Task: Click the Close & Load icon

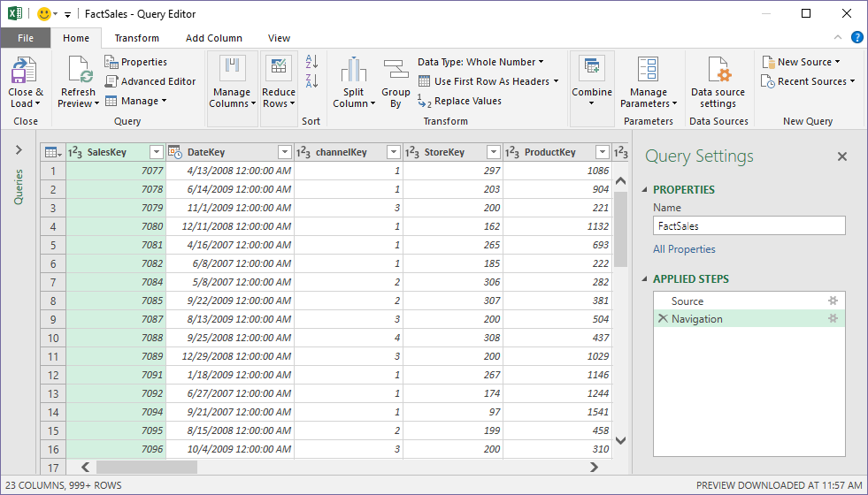Action: point(25,71)
